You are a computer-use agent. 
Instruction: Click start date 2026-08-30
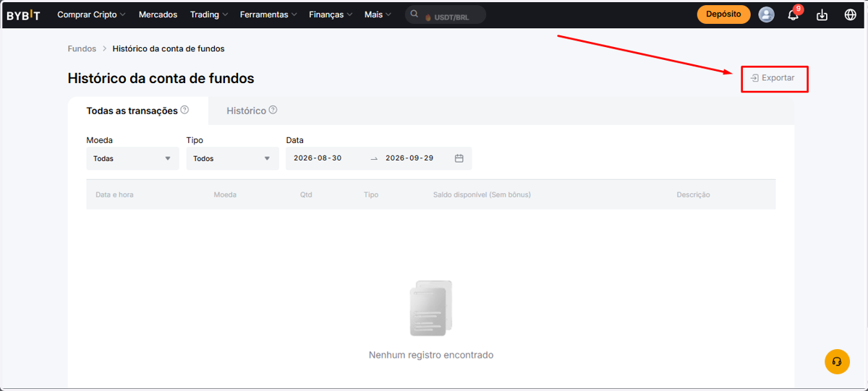[318, 158]
